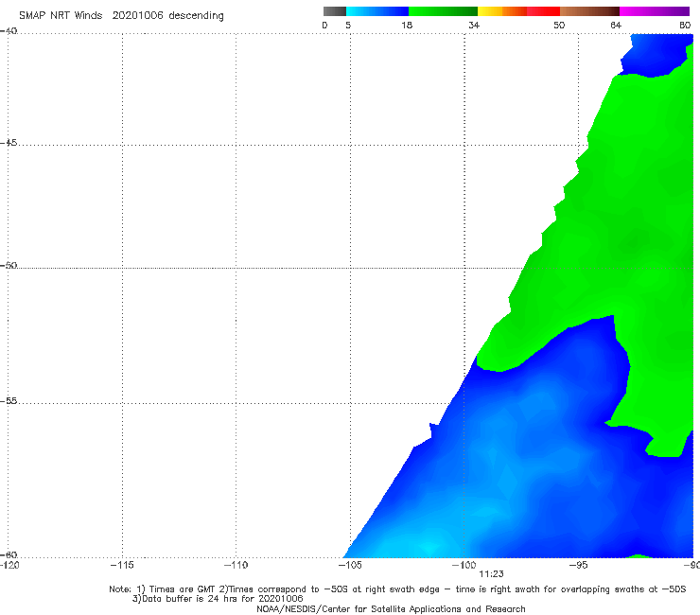
Task: Click the brown segment of the color bar
Action: point(589,11)
